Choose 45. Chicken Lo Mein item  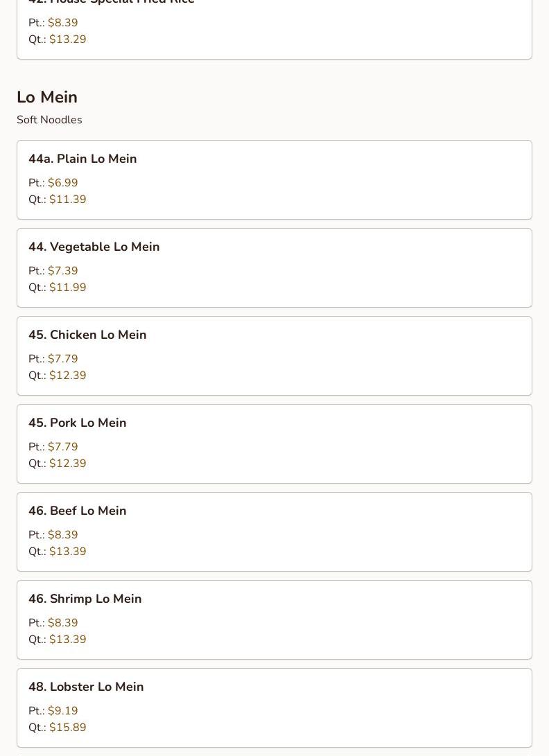coord(274,355)
